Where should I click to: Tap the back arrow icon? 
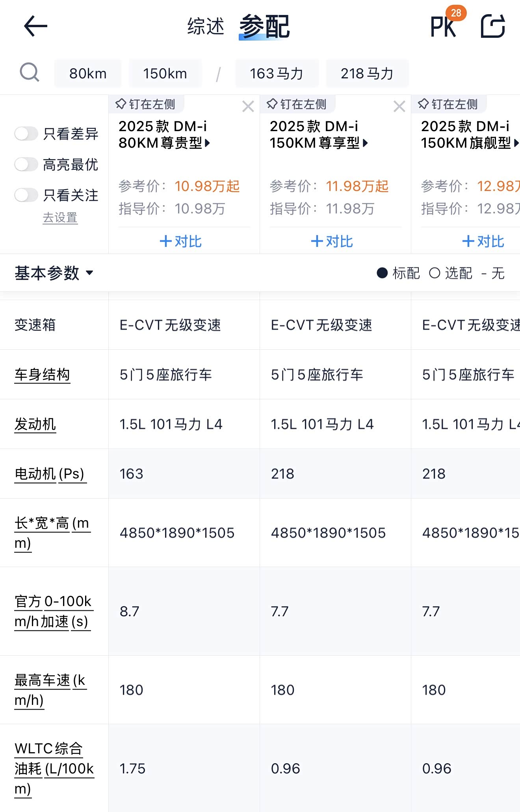[x=35, y=26]
